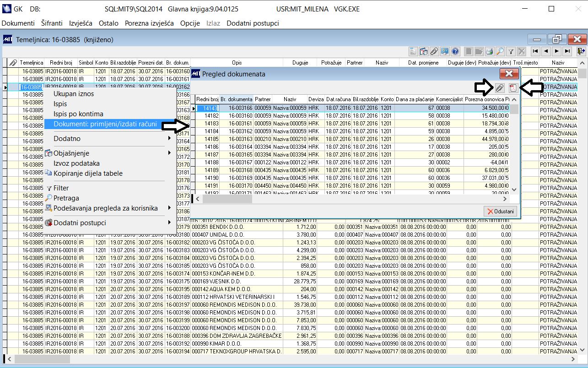Click the 000351 BENDIX D.O.O. row
This screenshot has height=368, width=588.
pyautogui.click(x=293, y=227)
